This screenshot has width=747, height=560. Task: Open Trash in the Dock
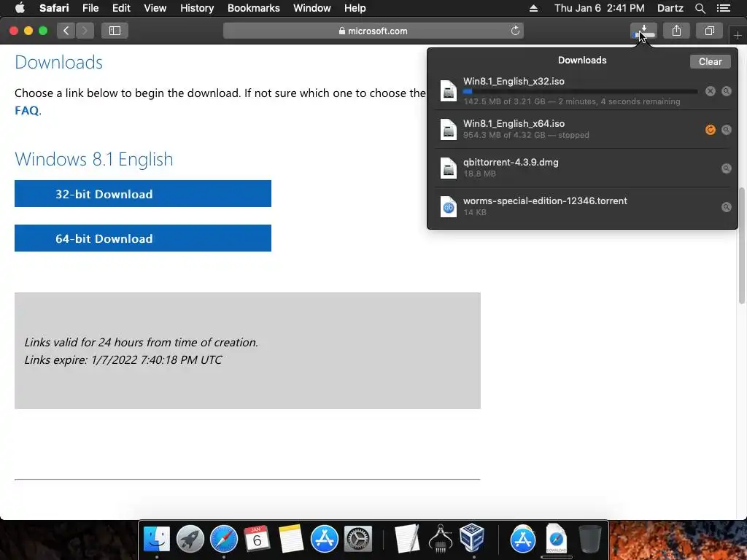[589, 539]
